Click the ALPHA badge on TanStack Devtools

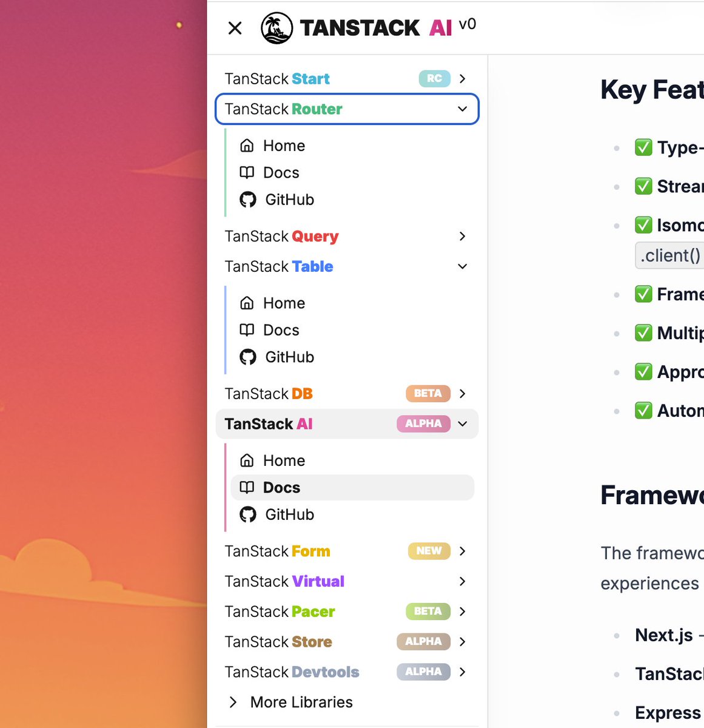click(x=423, y=672)
